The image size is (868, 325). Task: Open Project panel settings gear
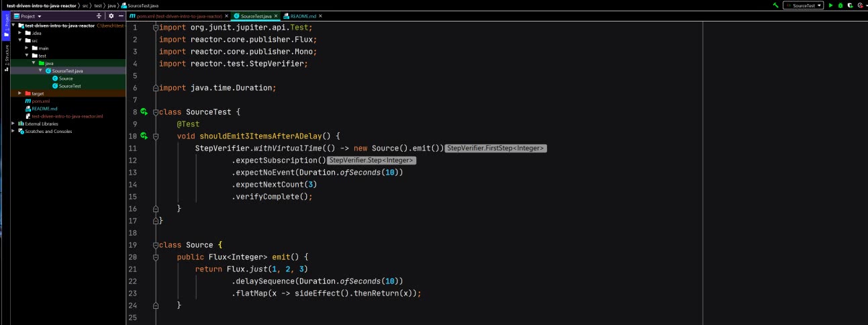tap(111, 15)
